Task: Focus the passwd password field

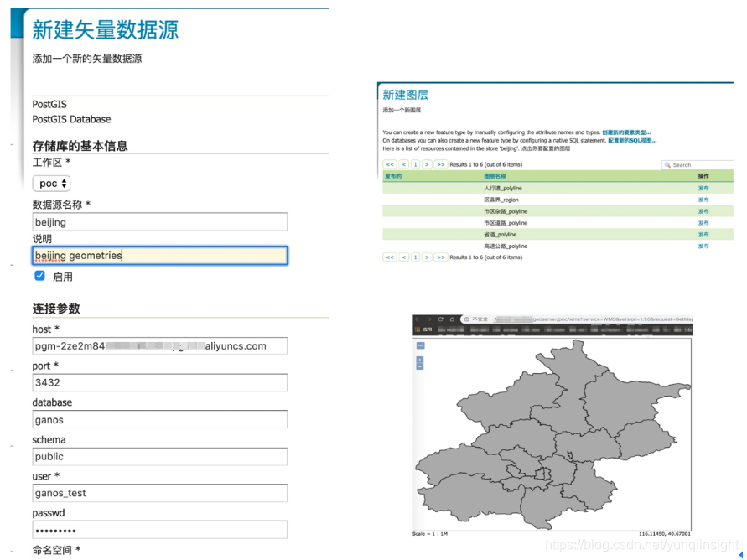Action: (160, 530)
